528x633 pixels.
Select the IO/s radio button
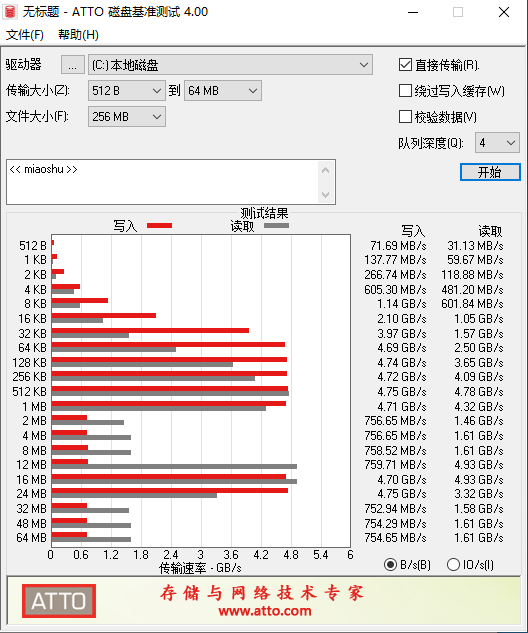click(453, 564)
